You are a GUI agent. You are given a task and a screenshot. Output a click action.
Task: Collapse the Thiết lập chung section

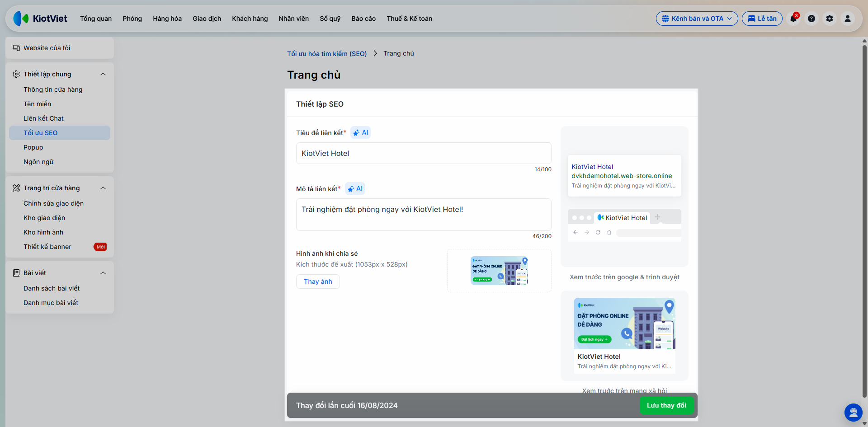click(103, 74)
